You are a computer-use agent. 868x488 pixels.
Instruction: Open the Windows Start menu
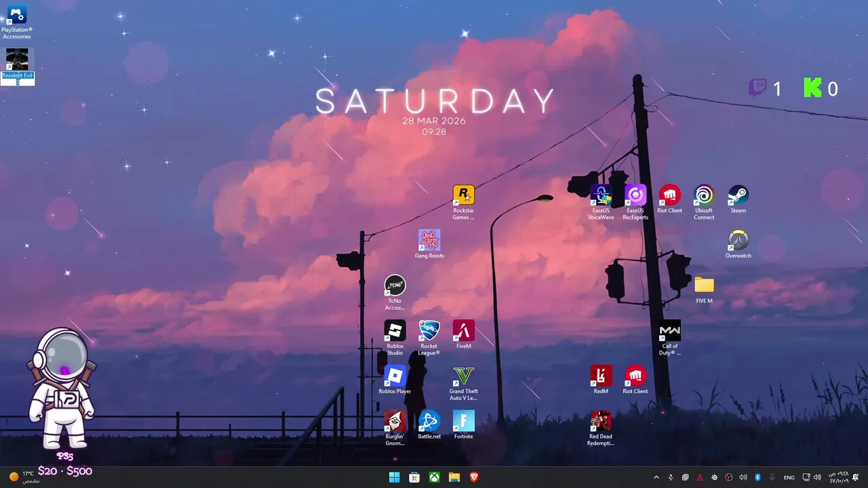click(x=394, y=477)
